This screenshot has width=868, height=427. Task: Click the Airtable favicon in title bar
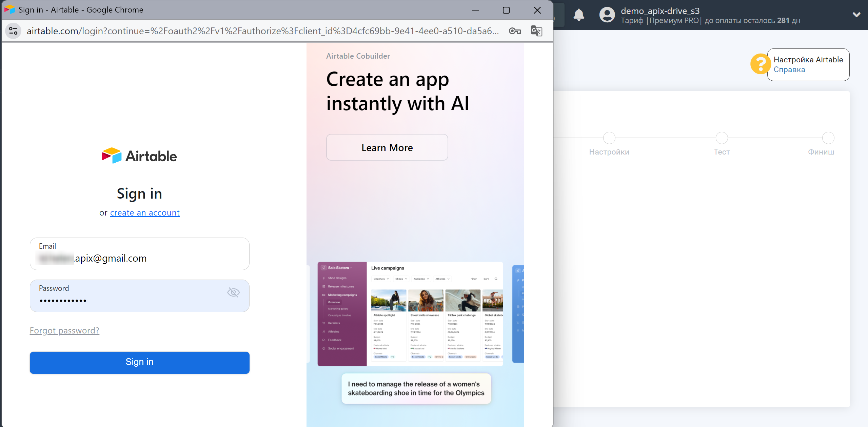point(10,9)
